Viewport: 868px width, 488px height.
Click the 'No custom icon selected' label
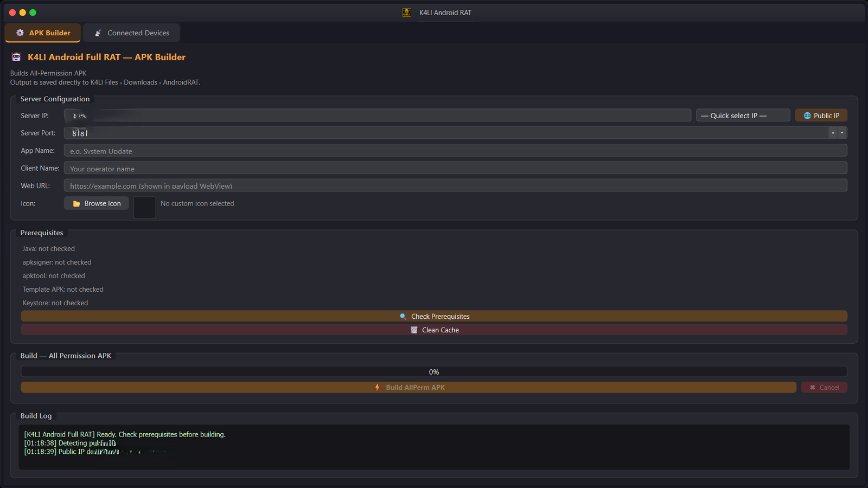(197, 203)
